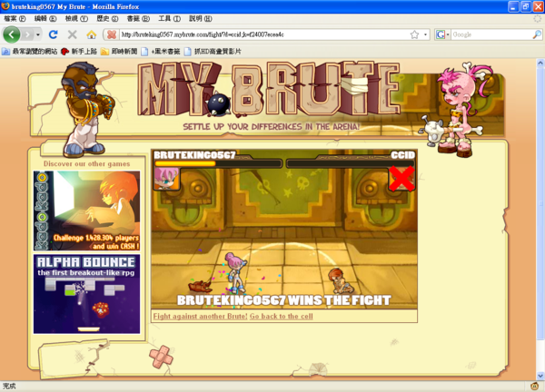Click the My Brute logo banner
Viewport: 545px width, 392px height.
pyautogui.click(x=270, y=90)
